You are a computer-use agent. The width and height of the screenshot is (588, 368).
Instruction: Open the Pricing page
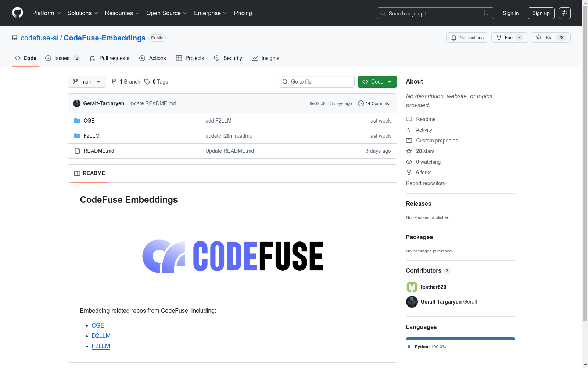tap(243, 13)
